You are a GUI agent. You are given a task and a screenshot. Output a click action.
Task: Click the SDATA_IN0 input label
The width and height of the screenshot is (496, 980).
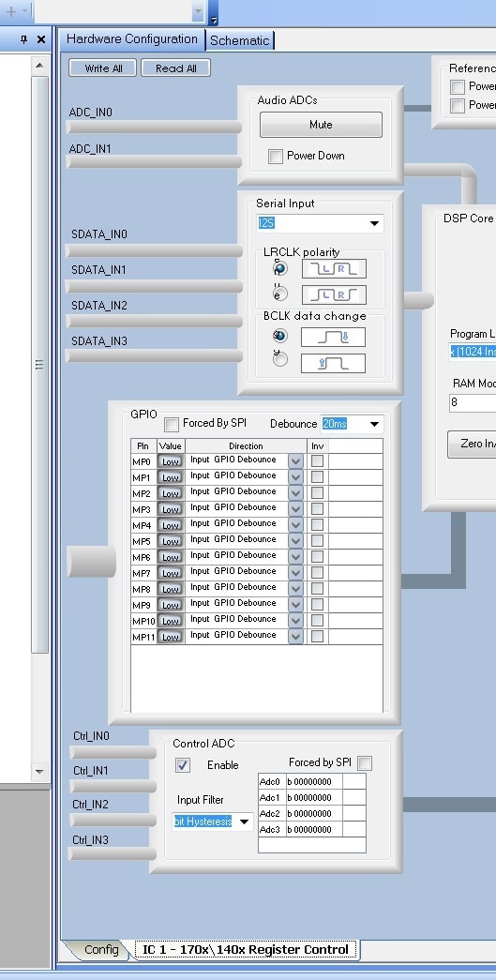[99, 234]
